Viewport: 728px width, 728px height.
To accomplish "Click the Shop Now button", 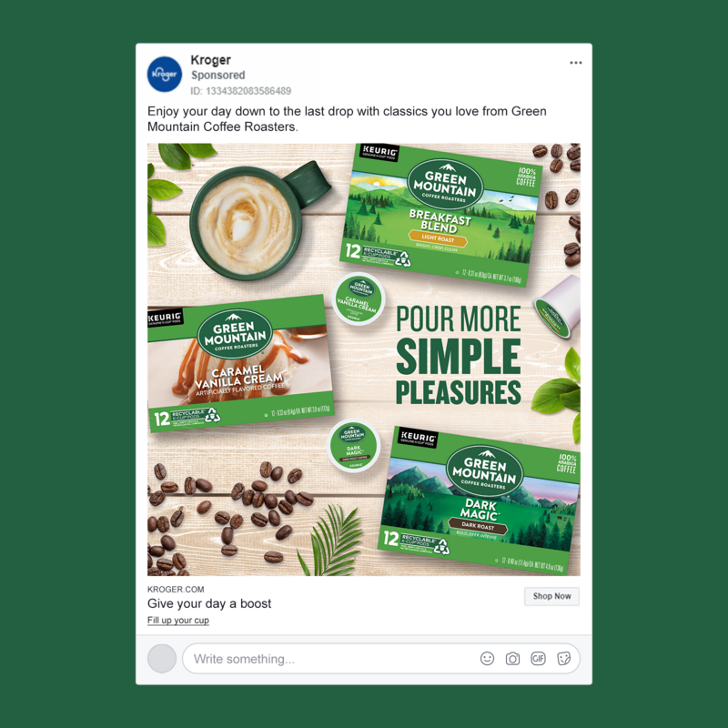I will 551,596.
